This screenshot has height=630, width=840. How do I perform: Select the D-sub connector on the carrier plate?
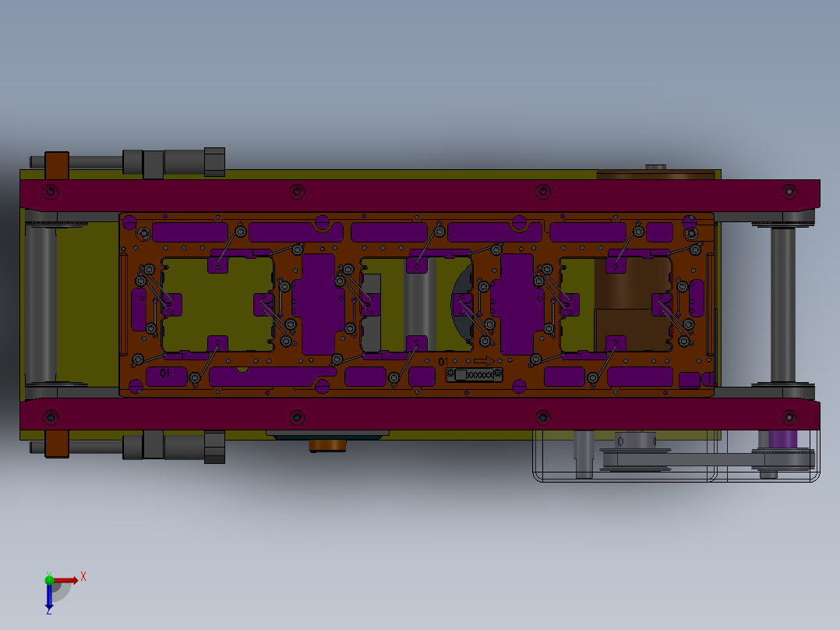pos(474,375)
